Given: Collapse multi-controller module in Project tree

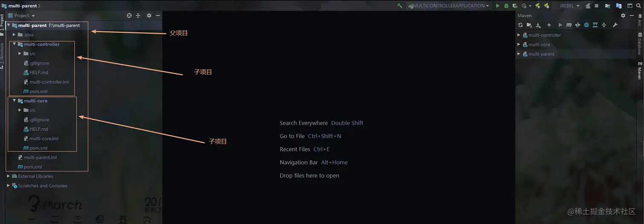Looking at the screenshot, I should (14, 44).
